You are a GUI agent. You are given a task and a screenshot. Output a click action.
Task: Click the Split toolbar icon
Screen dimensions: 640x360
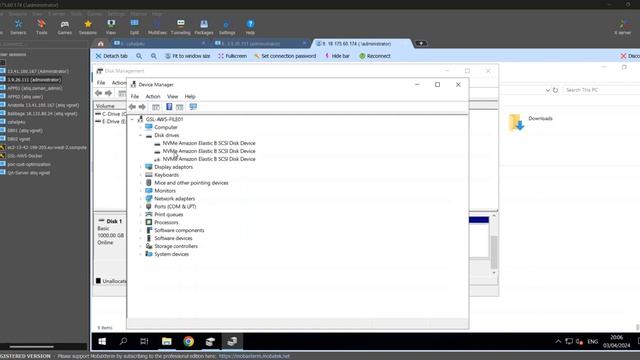coord(134,27)
